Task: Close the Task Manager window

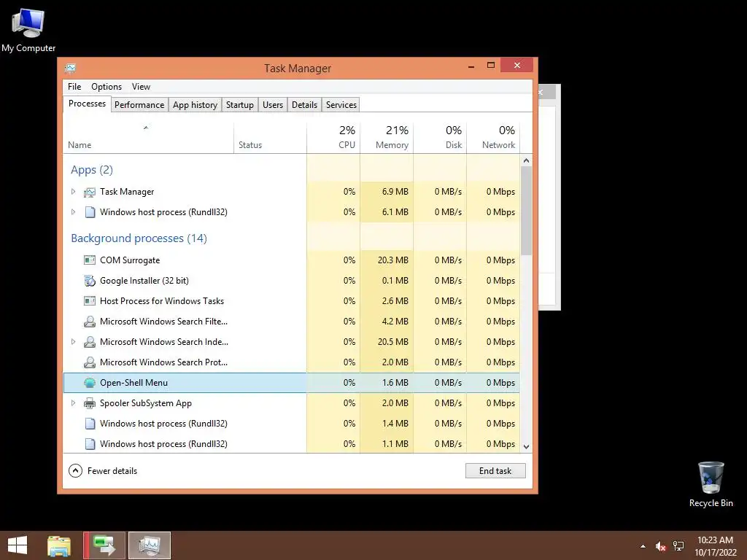Action: 517,65
